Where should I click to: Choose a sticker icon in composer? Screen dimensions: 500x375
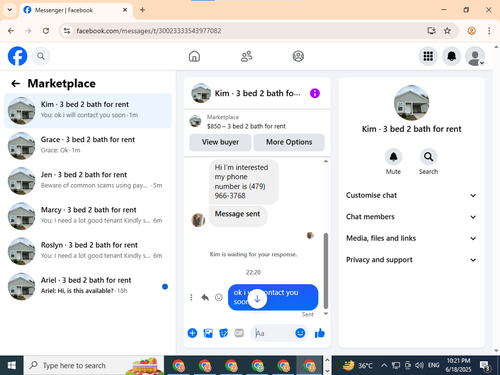pyautogui.click(x=224, y=333)
